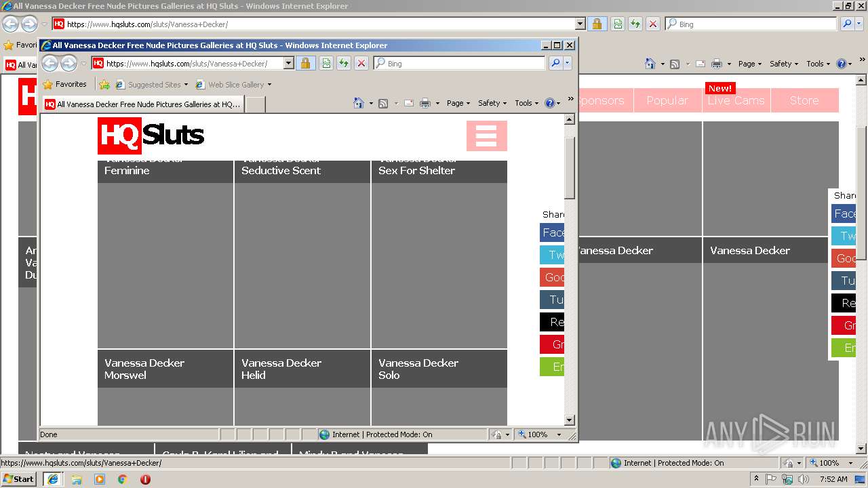The width and height of the screenshot is (868, 488).
Task: Click the Forward arrow in the front IE window
Action: tap(68, 64)
